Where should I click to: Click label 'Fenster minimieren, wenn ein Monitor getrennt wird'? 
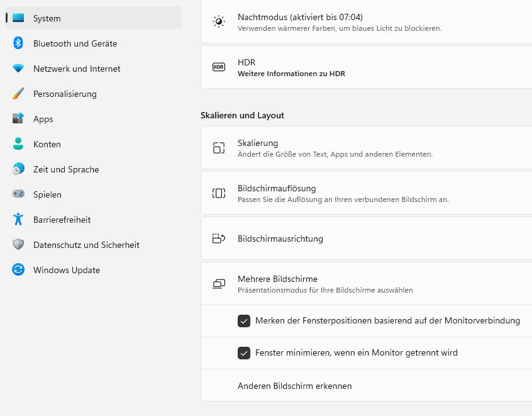[357, 353]
